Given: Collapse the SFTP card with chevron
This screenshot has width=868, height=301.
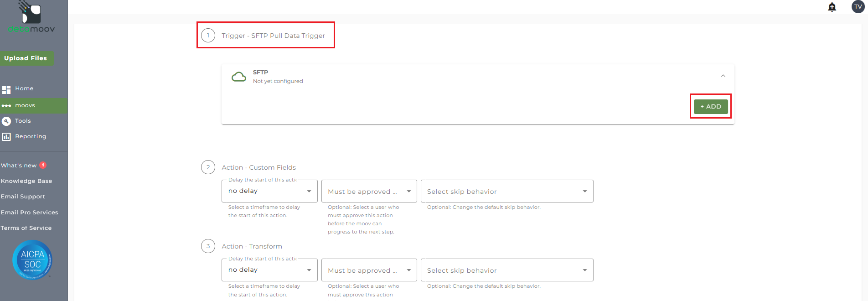Looking at the screenshot, I should tap(723, 76).
